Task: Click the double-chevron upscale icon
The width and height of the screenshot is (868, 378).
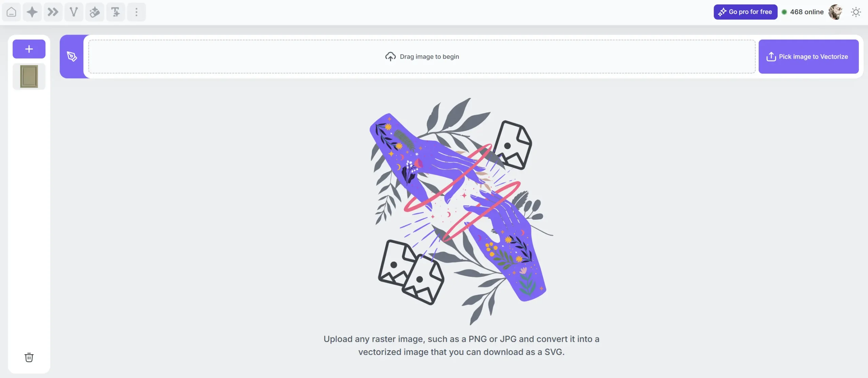Action: pos(53,12)
